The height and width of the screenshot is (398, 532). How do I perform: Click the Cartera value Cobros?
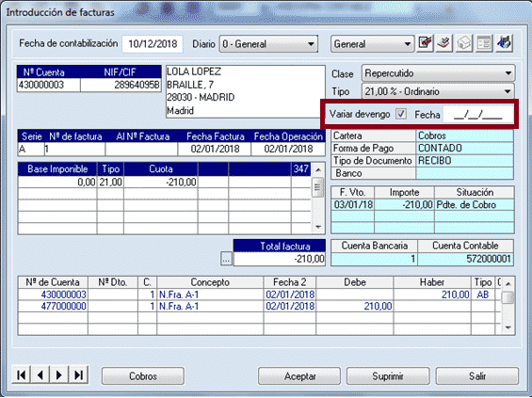point(464,135)
